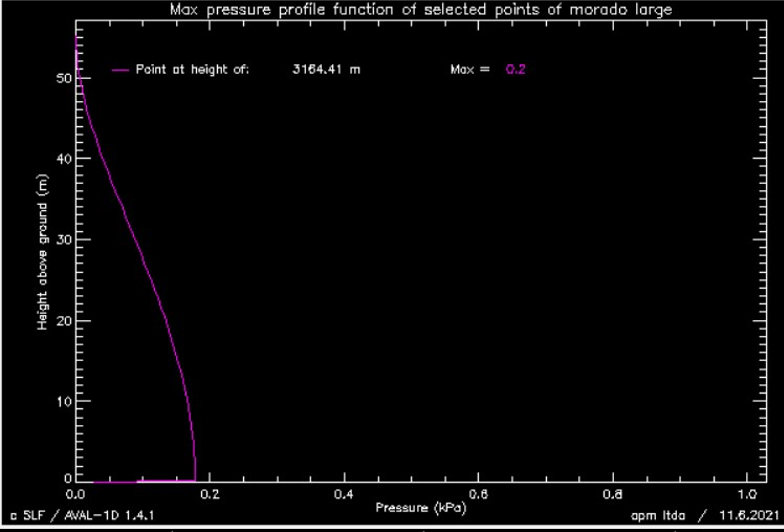Click the 'Max =' label
The image size is (784, 532).
point(470,70)
